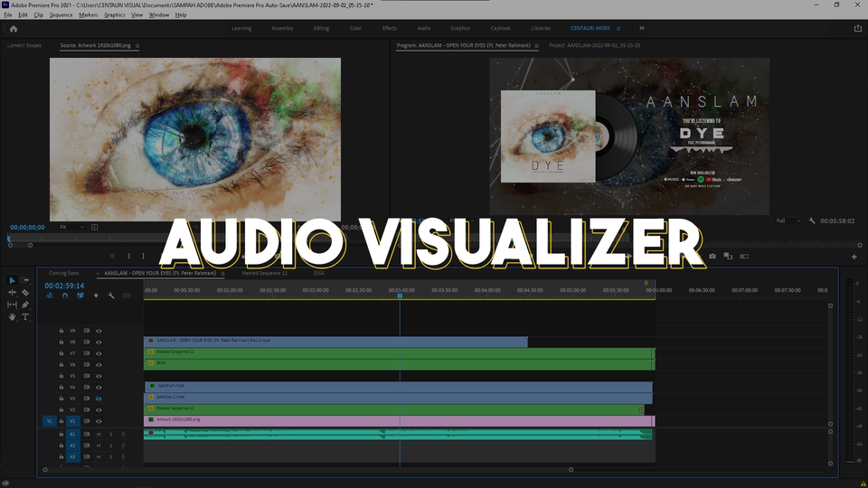The height and width of the screenshot is (488, 868).
Task: Select the Hand tool
Action: tap(12, 317)
